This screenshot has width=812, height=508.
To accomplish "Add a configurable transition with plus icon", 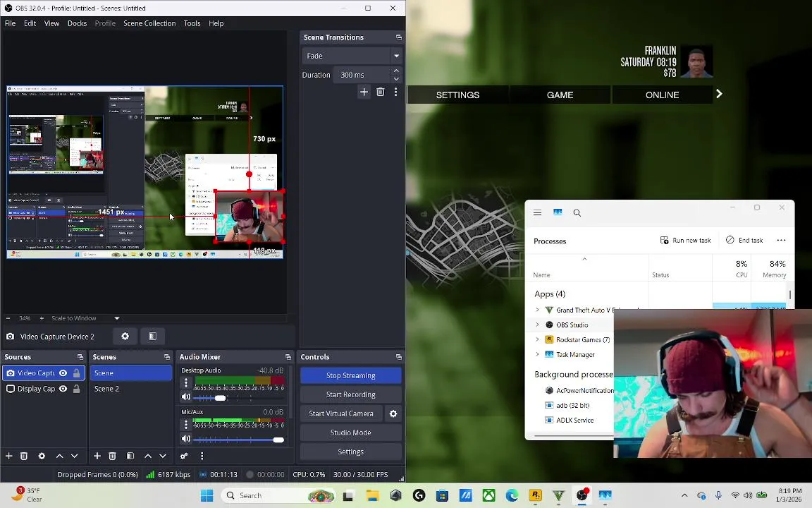I will click(x=364, y=92).
